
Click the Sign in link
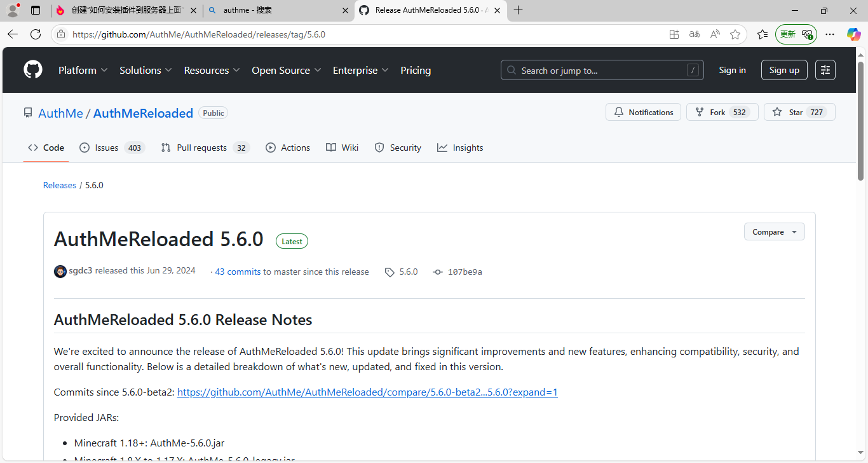[732, 70]
